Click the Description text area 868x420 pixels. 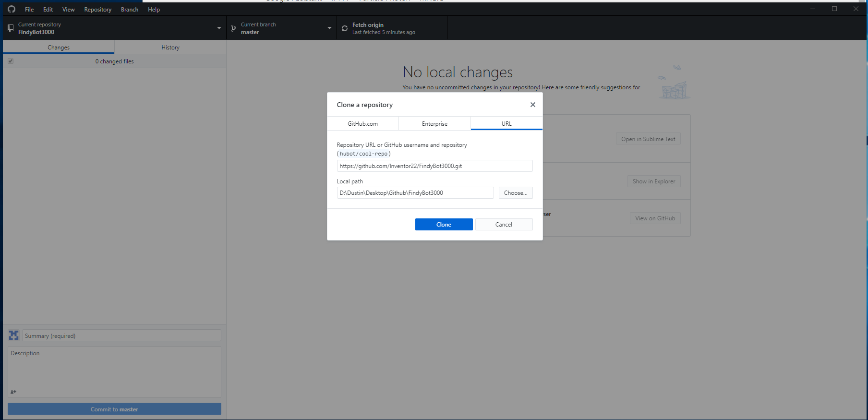(114, 372)
